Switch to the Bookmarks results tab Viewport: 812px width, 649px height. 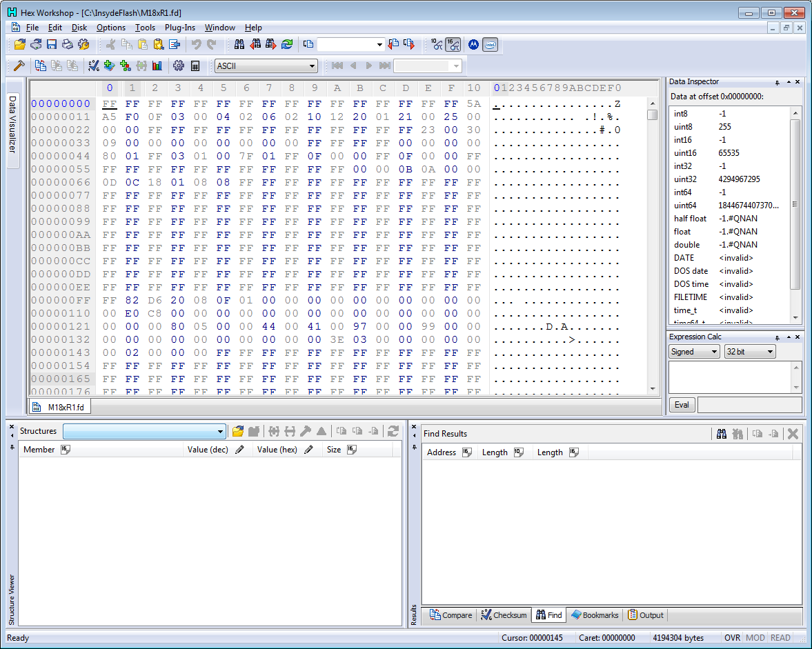595,615
